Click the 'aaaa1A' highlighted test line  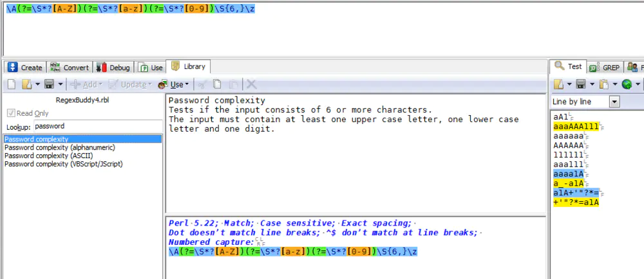point(569,174)
